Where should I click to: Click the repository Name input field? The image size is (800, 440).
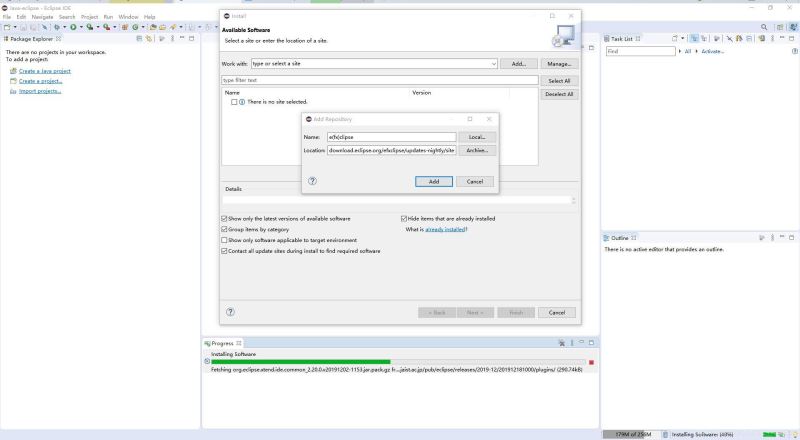pos(391,137)
